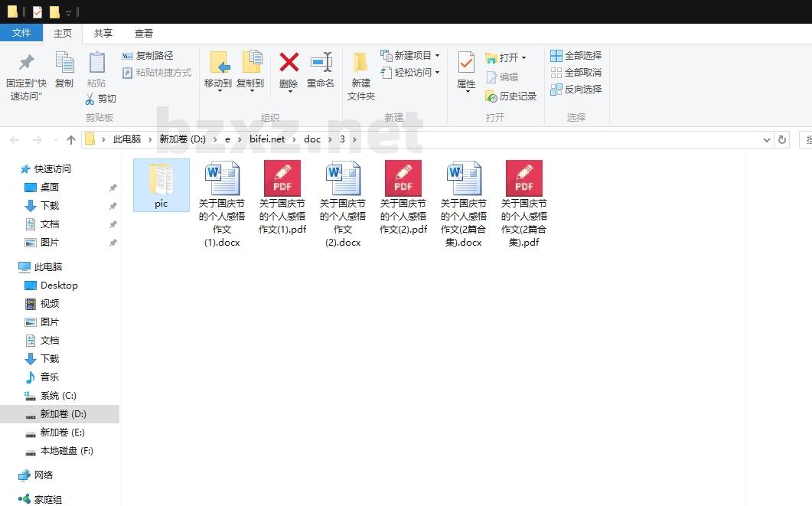Open the View (查看) ribbon tab
Screen dimensions: 812x506
tap(144, 34)
